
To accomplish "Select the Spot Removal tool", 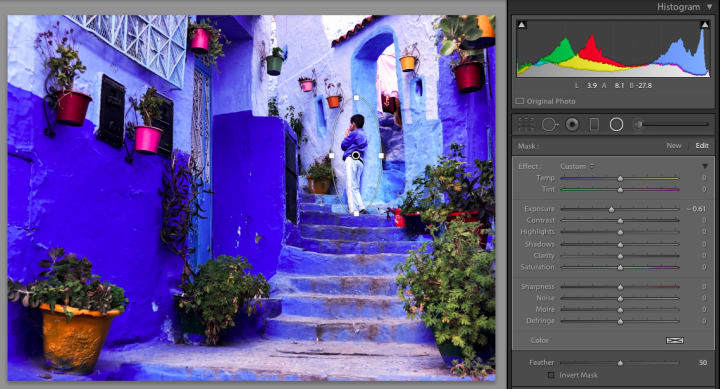I will 549,124.
